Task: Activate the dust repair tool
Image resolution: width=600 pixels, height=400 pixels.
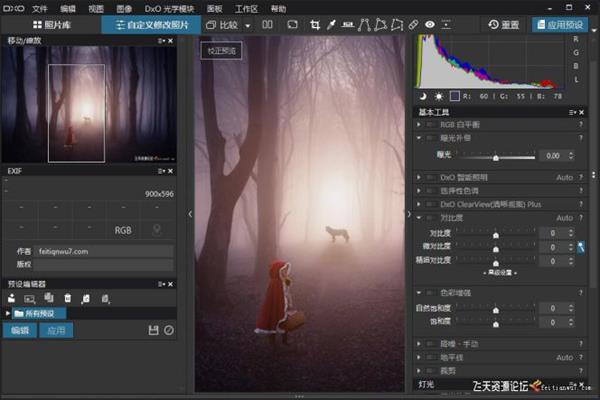Action: 413,24
